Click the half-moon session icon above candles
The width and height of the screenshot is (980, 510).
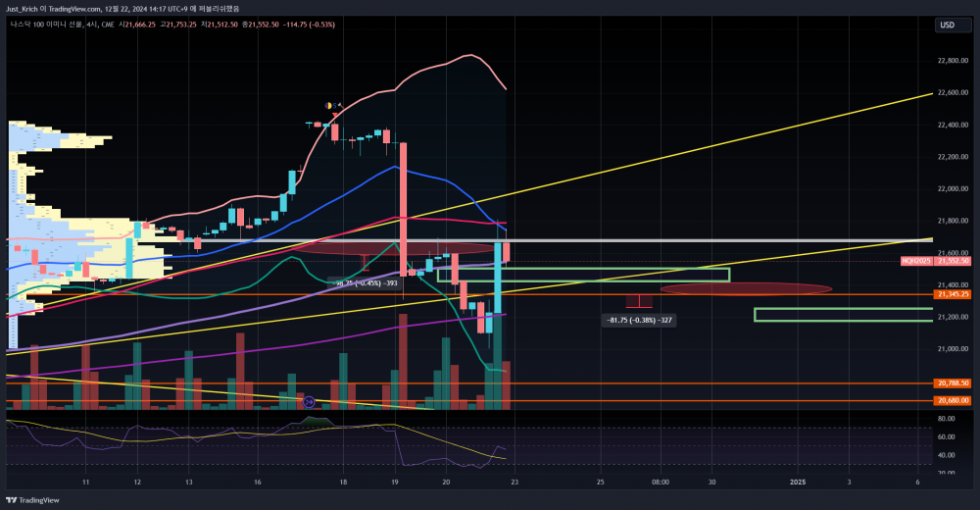click(x=328, y=105)
